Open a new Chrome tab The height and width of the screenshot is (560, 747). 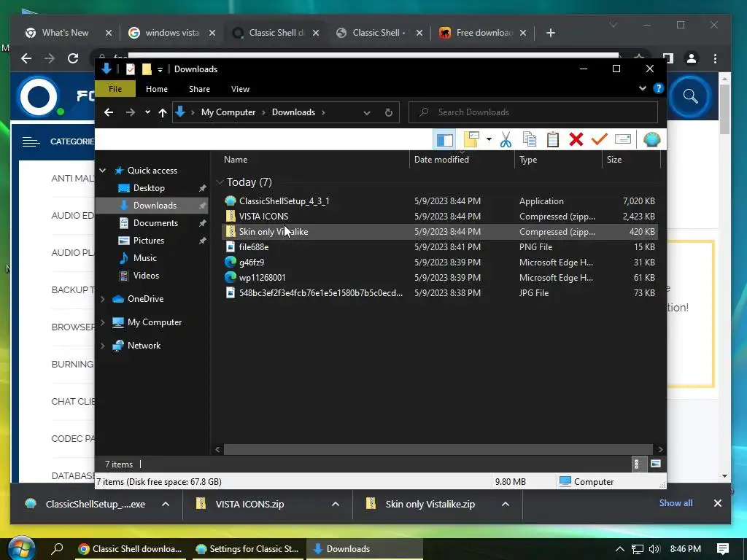tap(551, 33)
